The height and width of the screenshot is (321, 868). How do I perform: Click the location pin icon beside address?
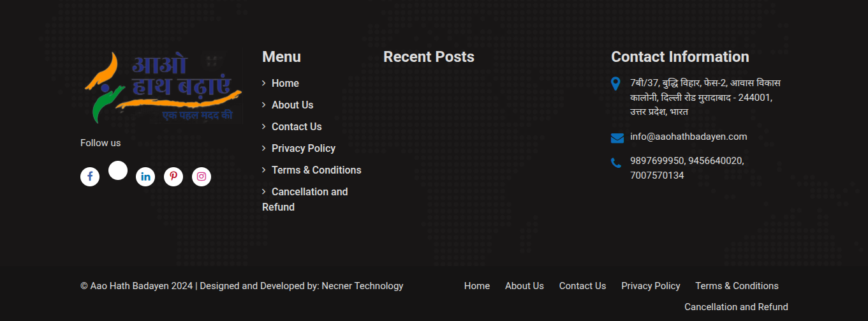pos(615,84)
